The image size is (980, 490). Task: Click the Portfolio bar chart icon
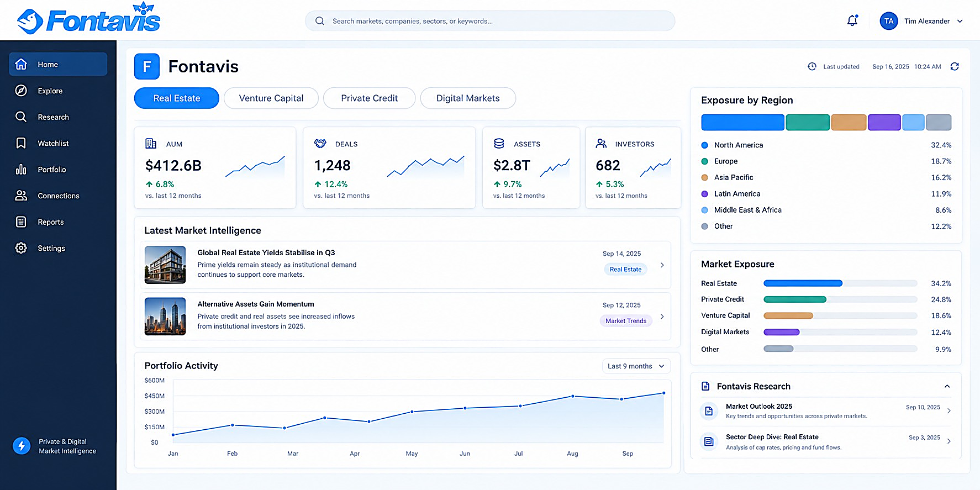click(21, 169)
